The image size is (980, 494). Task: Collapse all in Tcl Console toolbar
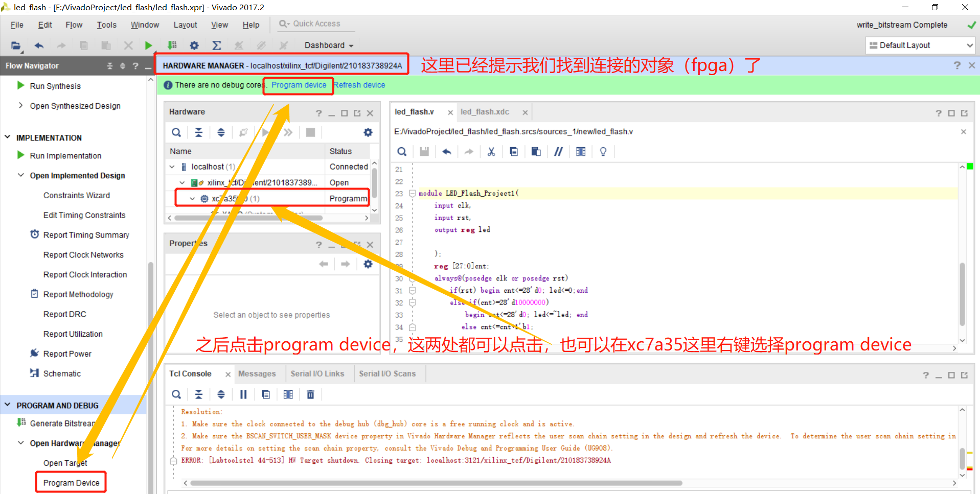pyautogui.click(x=199, y=394)
